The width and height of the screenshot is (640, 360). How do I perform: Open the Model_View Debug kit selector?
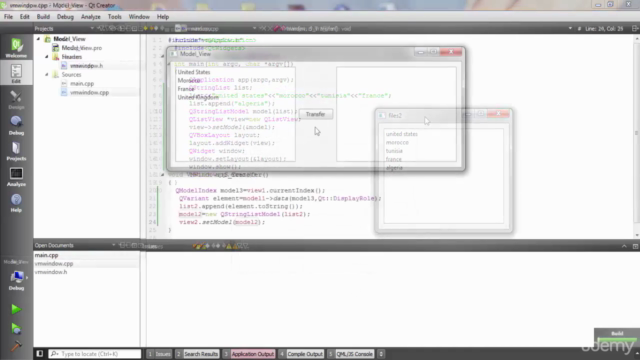[16, 276]
